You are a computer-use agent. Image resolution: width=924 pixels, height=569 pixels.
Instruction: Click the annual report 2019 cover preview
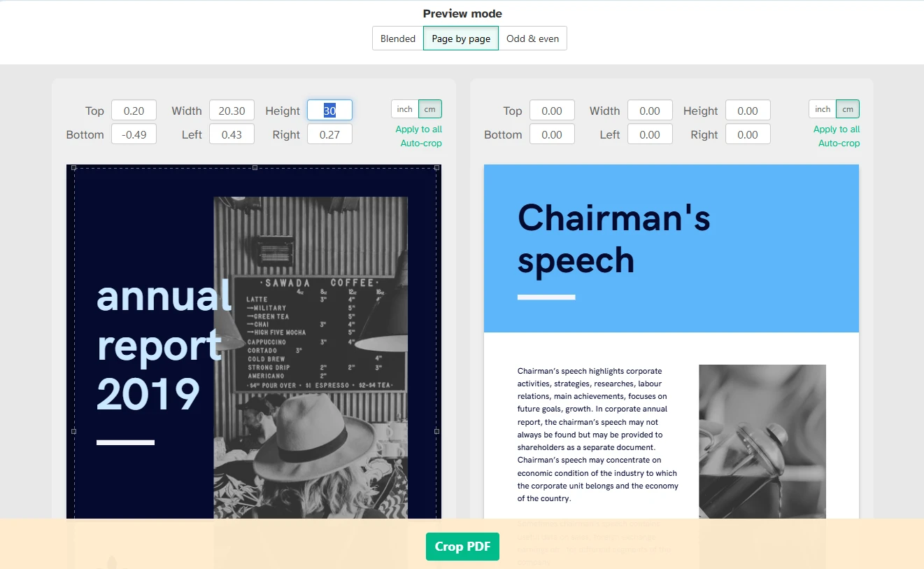point(254,342)
